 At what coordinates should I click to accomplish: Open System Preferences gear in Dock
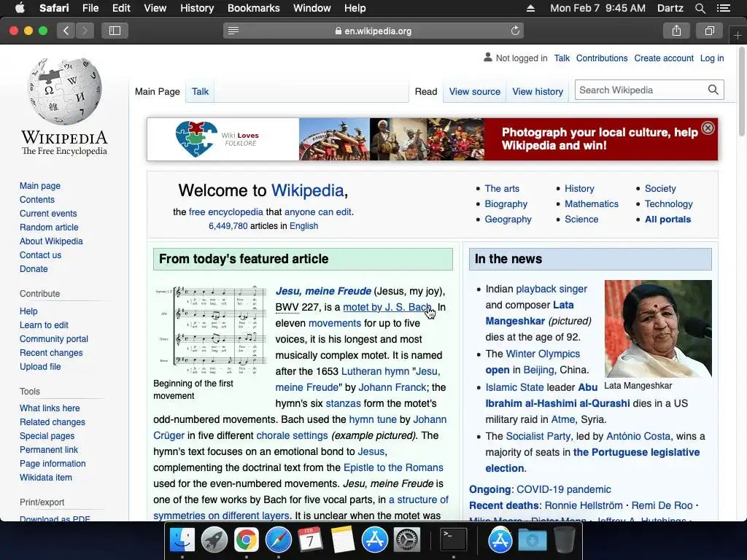407,540
